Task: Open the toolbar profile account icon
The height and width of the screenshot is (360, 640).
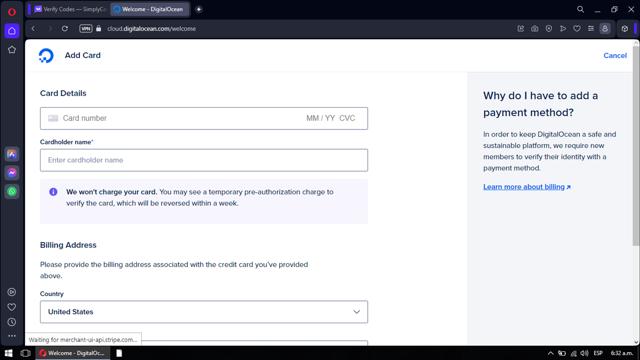Action: 605,29
